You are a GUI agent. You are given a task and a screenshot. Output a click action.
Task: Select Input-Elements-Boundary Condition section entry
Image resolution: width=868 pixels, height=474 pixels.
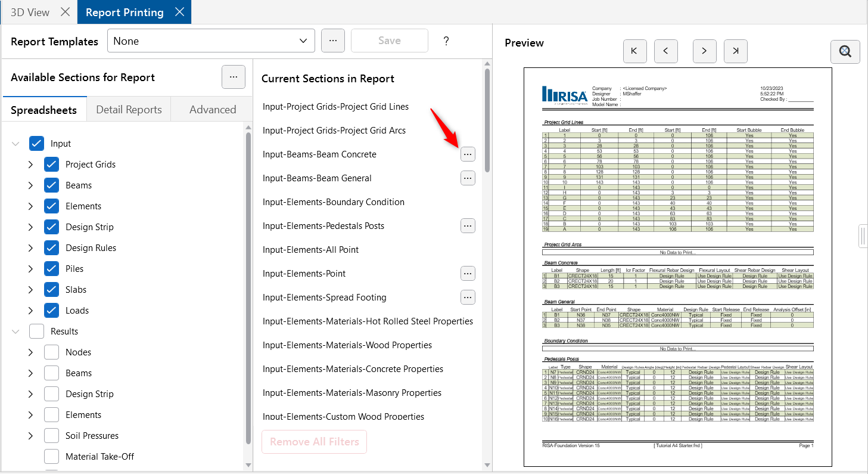click(x=333, y=202)
